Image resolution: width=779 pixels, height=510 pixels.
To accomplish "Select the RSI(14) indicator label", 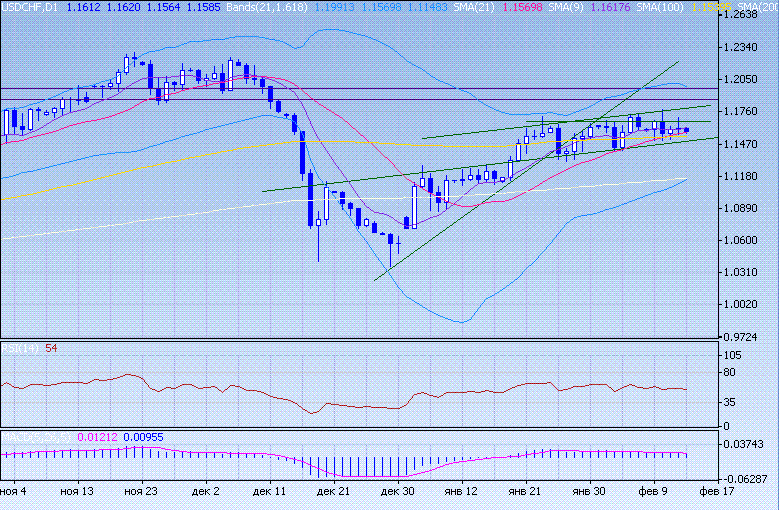I will (20, 348).
